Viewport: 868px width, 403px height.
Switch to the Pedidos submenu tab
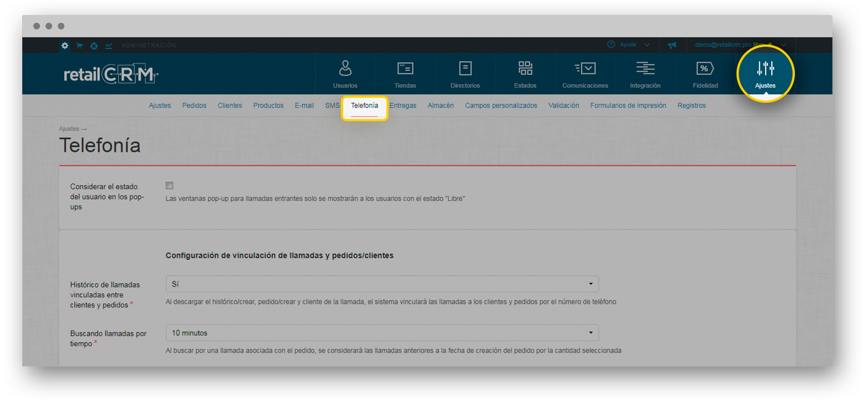point(194,105)
